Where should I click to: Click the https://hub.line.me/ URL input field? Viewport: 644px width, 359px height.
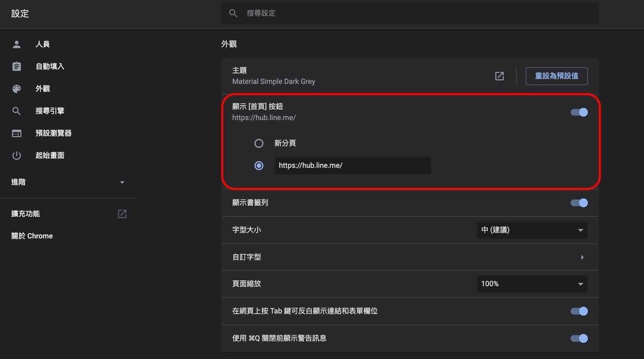click(x=353, y=165)
